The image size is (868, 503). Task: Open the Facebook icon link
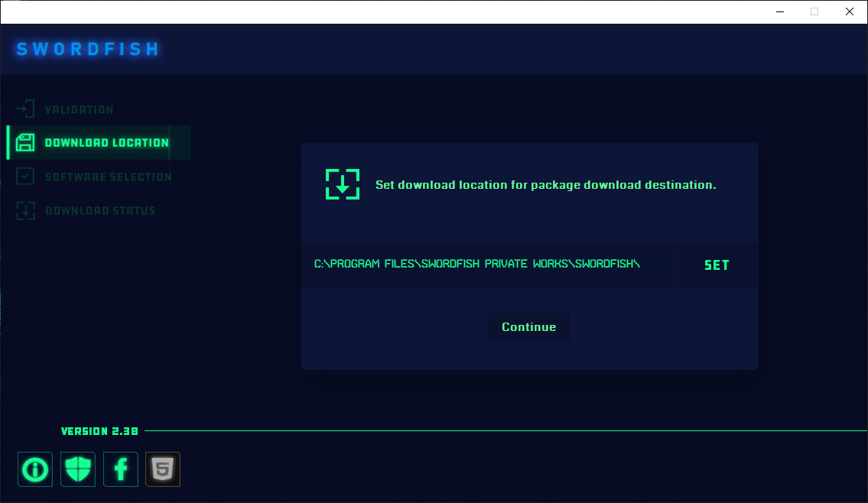coord(121,469)
